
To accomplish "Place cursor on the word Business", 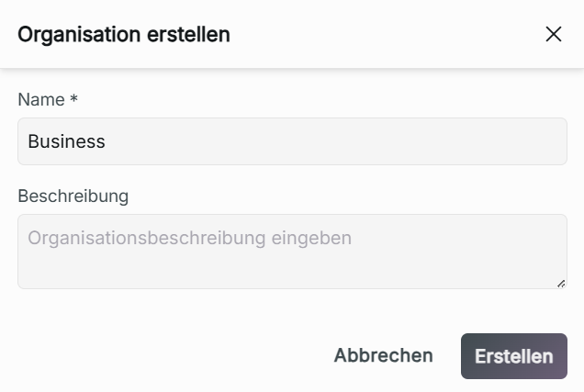I will [x=67, y=141].
